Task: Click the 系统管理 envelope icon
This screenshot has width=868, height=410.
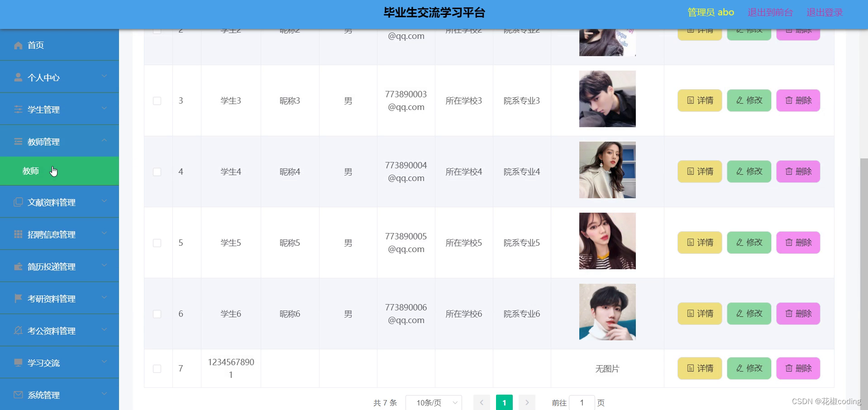Action: pyautogui.click(x=18, y=395)
